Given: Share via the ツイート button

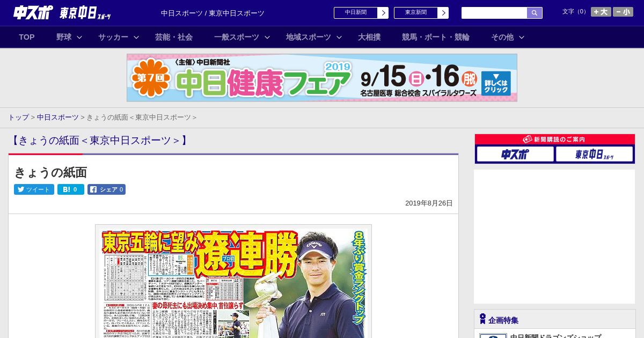Looking at the screenshot, I should pyautogui.click(x=34, y=189).
